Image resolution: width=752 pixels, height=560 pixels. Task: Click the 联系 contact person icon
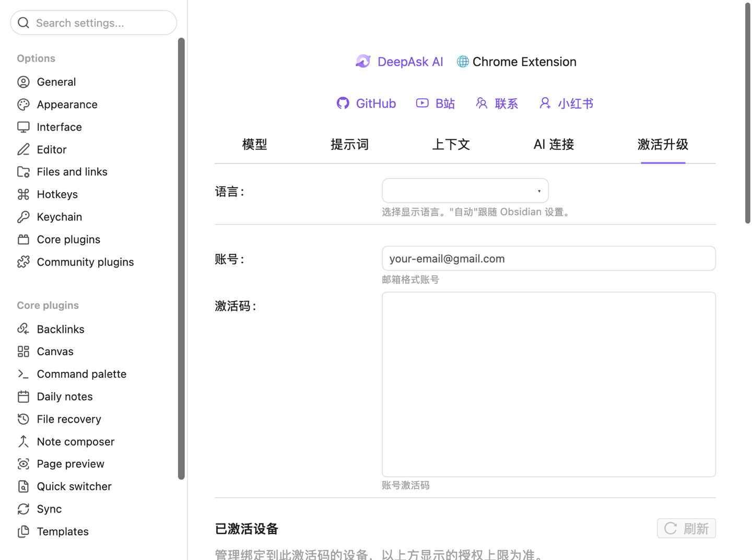481,103
